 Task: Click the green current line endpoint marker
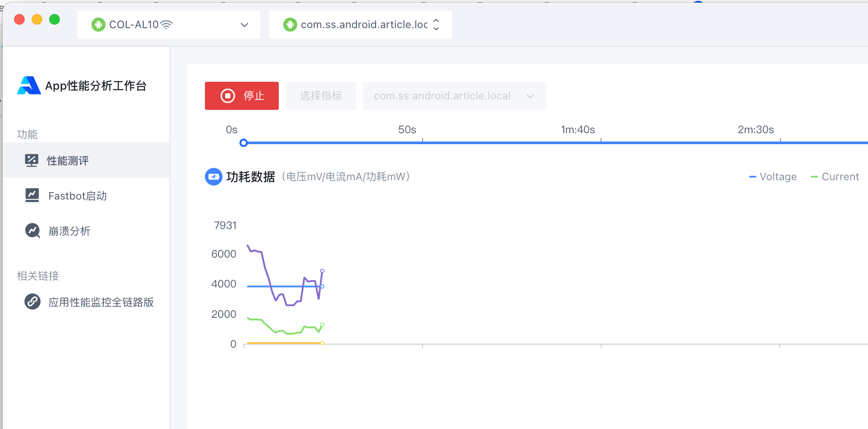(322, 325)
